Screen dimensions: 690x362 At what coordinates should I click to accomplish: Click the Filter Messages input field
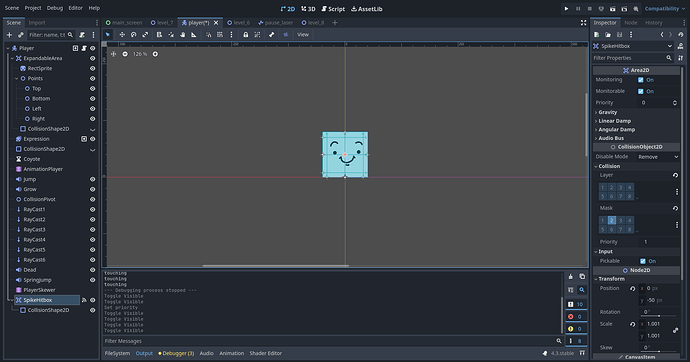coord(329,341)
